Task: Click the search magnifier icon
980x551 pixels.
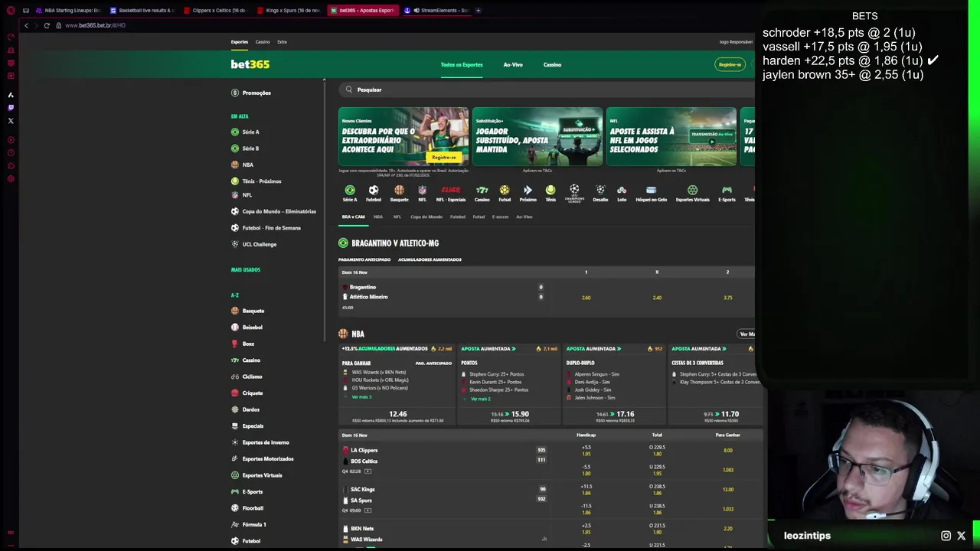Action: [349, 90]
